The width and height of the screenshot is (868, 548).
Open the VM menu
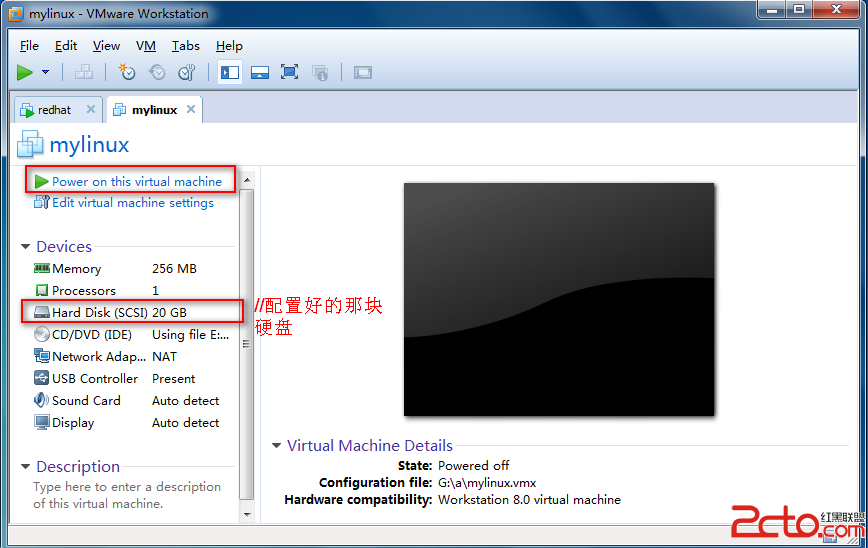tap(146, 46)
